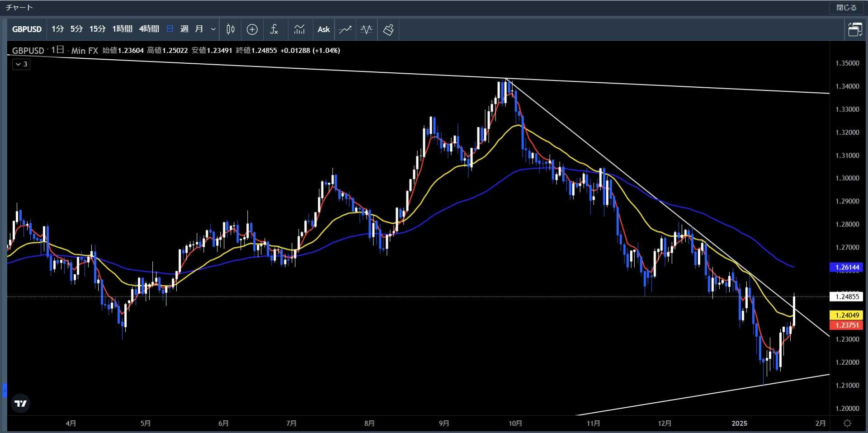Click the 7月 time axis label
Image resolution: width=868 pixels, height=433 pixels.
click(292, 423)
